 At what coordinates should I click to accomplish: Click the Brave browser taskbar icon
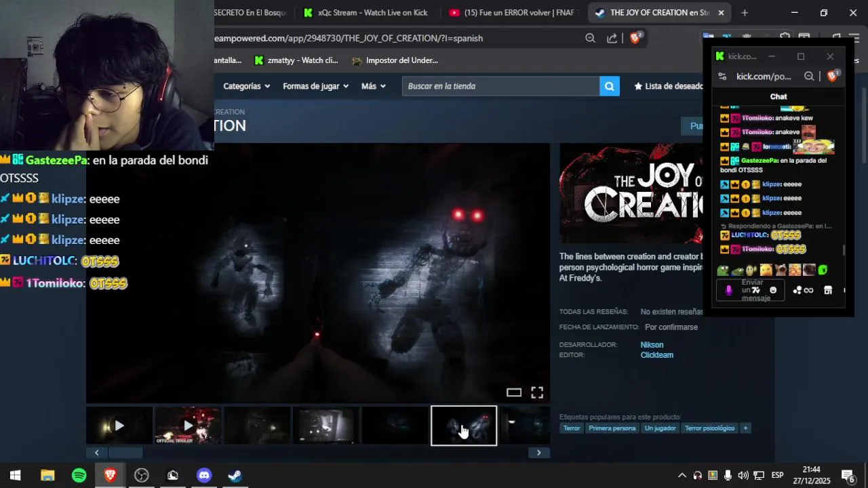tap(110, 475)
